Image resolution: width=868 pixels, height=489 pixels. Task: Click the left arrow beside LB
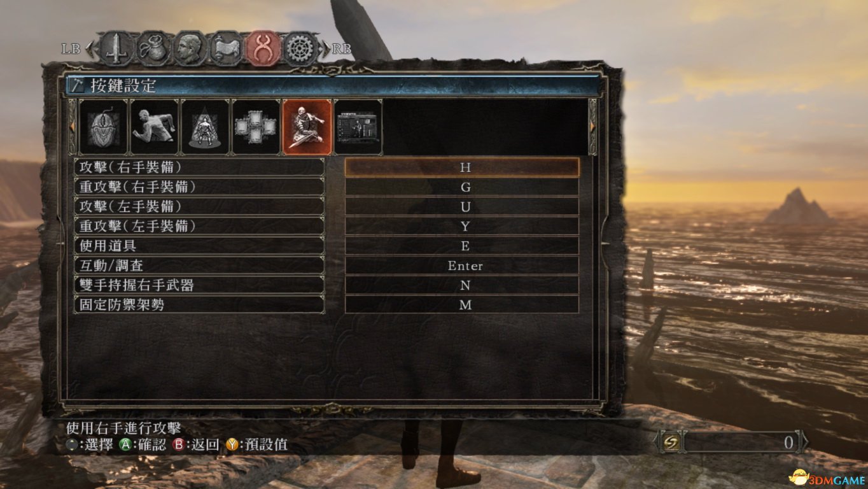[89, 48]
